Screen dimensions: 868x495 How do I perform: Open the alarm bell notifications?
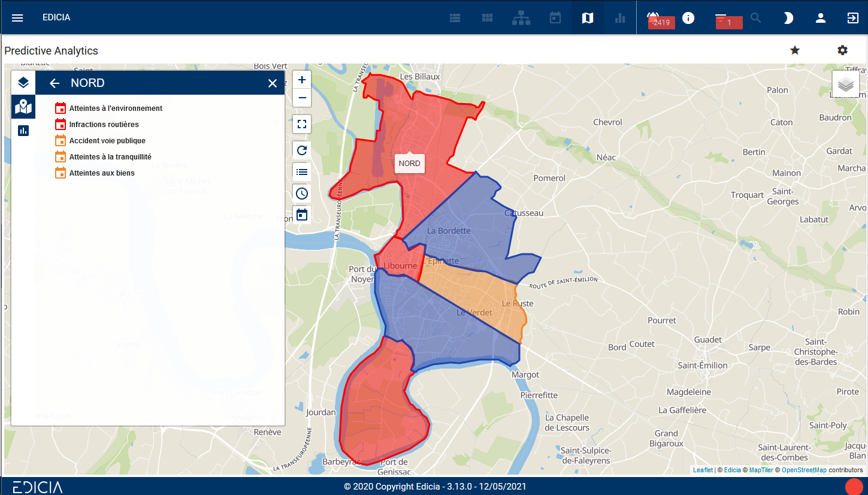pos(653,17)
